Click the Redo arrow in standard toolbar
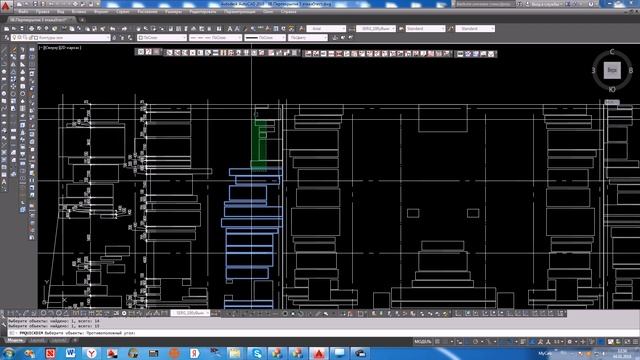The image size is (640, 360). coord(124,29)
